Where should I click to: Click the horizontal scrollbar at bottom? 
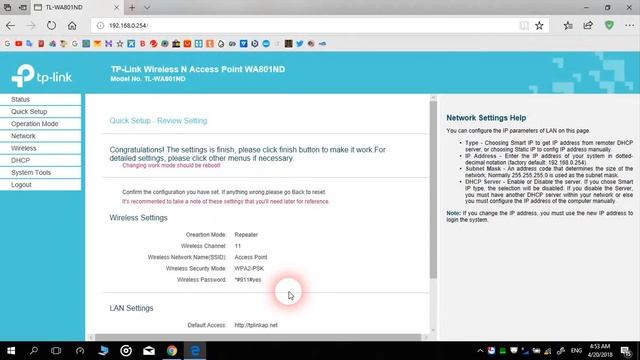tap(258, 337)
